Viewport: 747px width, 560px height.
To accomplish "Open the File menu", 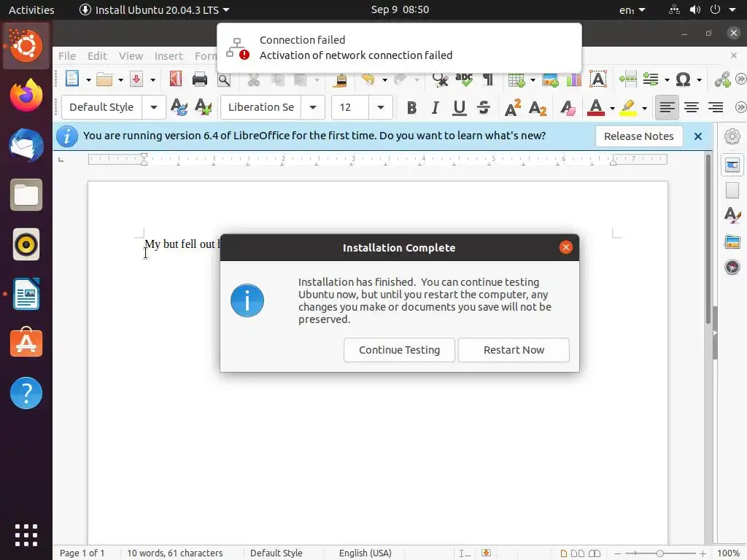I will pyautogui.click(x=67, y=55).
